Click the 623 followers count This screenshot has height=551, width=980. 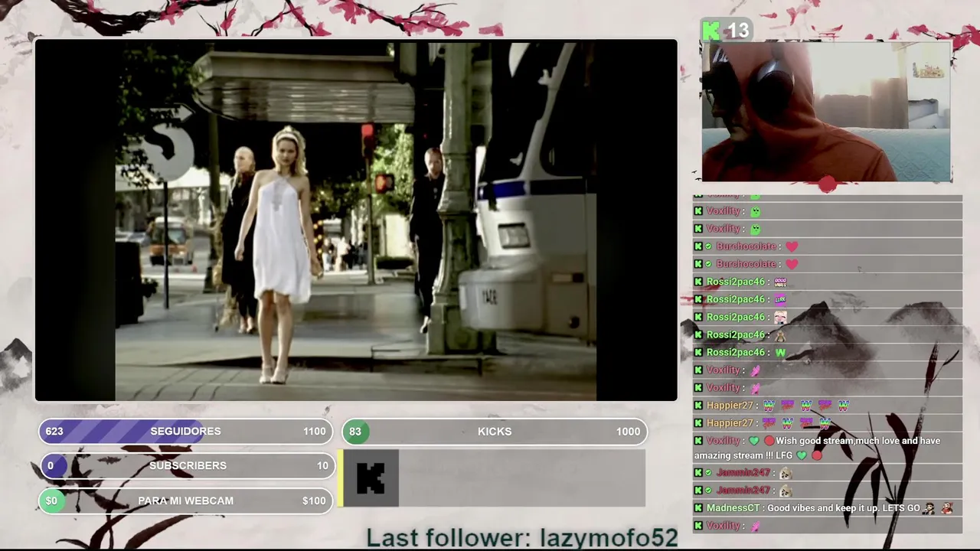tap(54, 432)
